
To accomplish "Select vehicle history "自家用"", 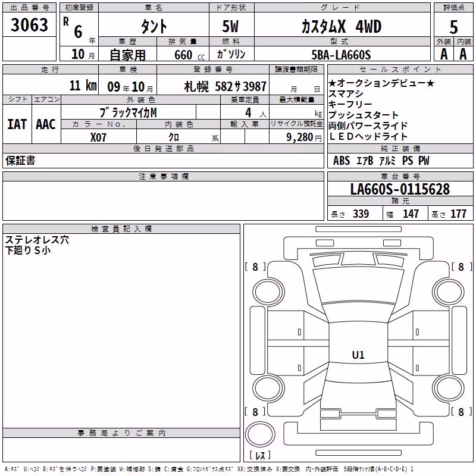I will tap(127, 55).
